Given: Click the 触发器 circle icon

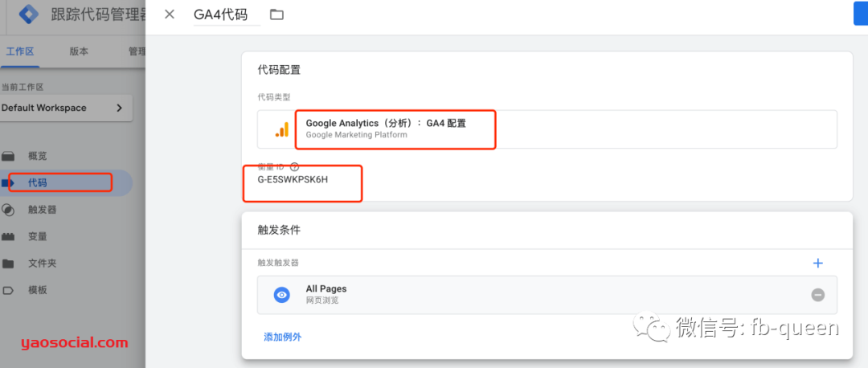Looking at the screenshot, I should [8, 210].
